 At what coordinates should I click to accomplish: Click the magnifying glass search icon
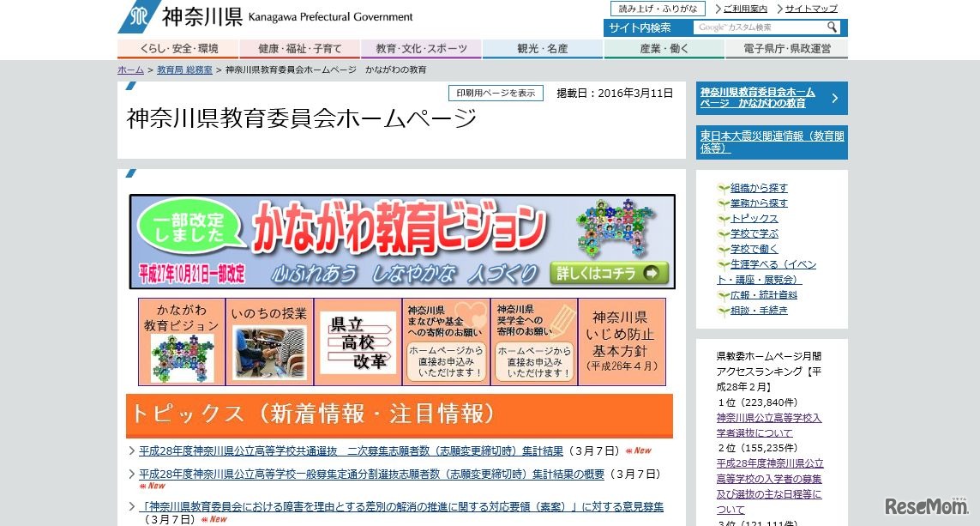(832, 27)
